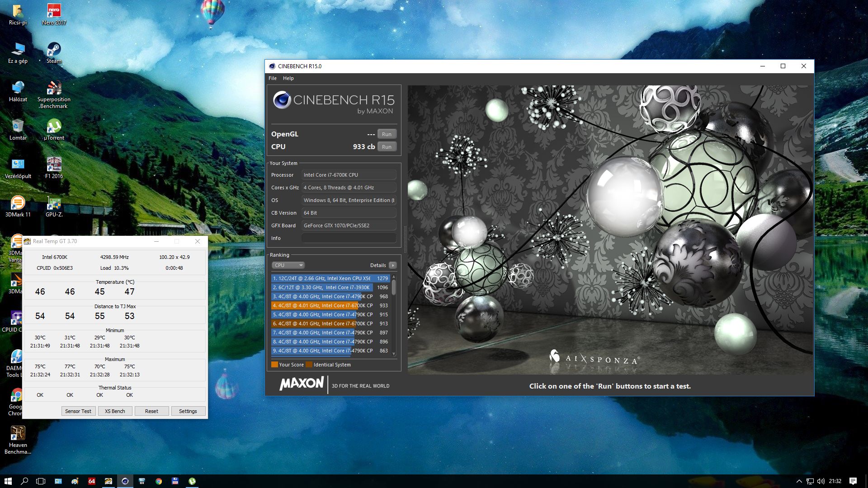
Task: Click XS Bench in Real Temp
Action: (x=115, y=411)
